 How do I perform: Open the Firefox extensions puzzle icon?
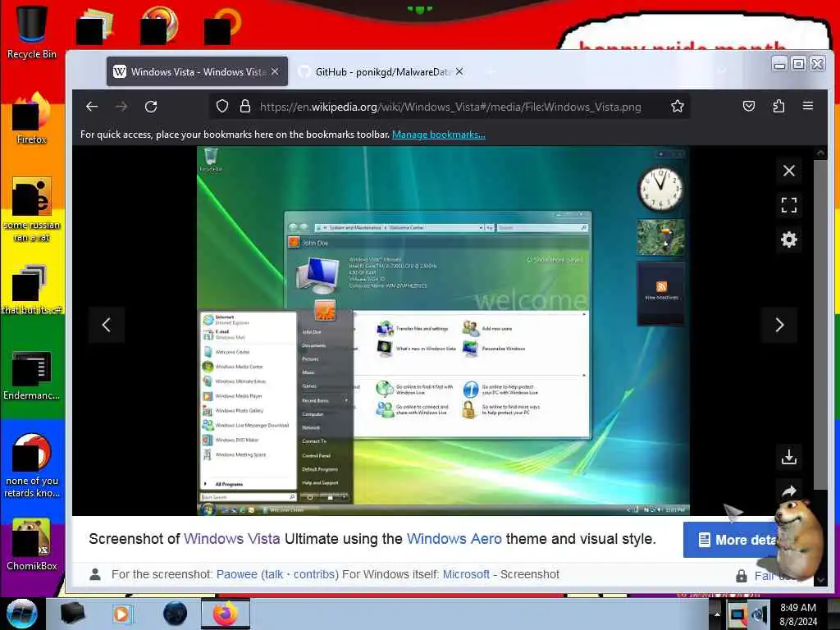[x=778, y=106]
